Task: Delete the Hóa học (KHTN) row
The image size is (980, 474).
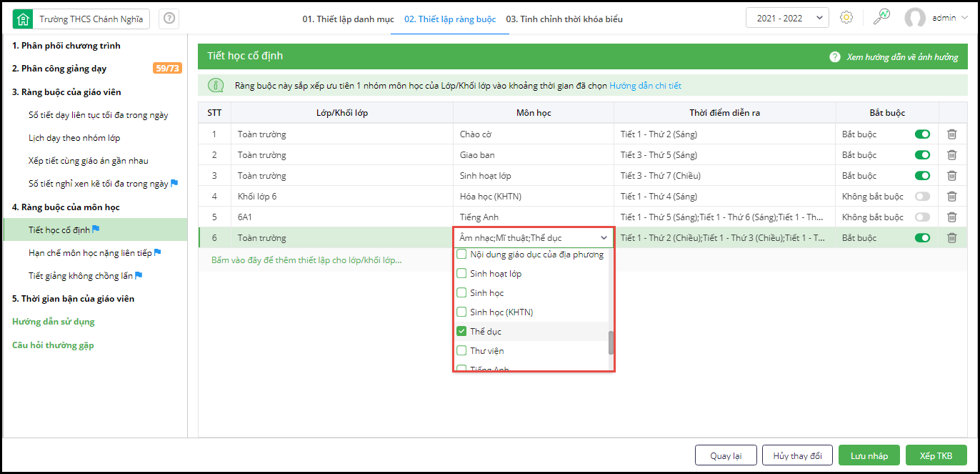Action: [x=951, y=197]
